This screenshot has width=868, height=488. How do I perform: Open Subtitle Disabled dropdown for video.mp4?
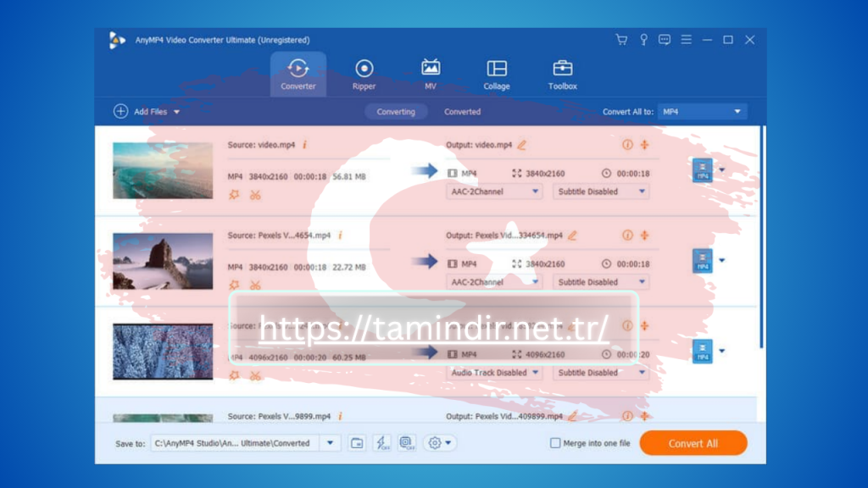(x=601, y=191)
